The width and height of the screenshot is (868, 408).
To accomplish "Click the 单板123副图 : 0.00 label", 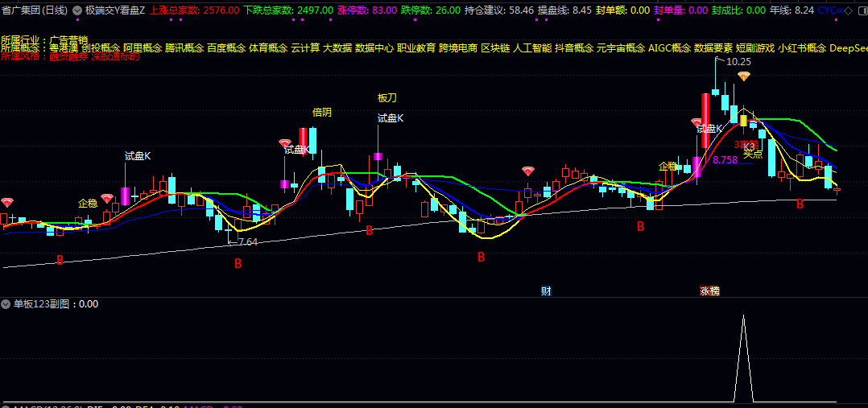I will click(x=56, y=304).
